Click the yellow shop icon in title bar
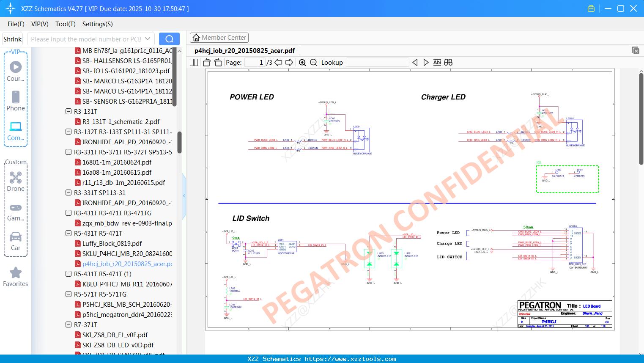This screenshot has width=644, height=363. click(591, 8)
